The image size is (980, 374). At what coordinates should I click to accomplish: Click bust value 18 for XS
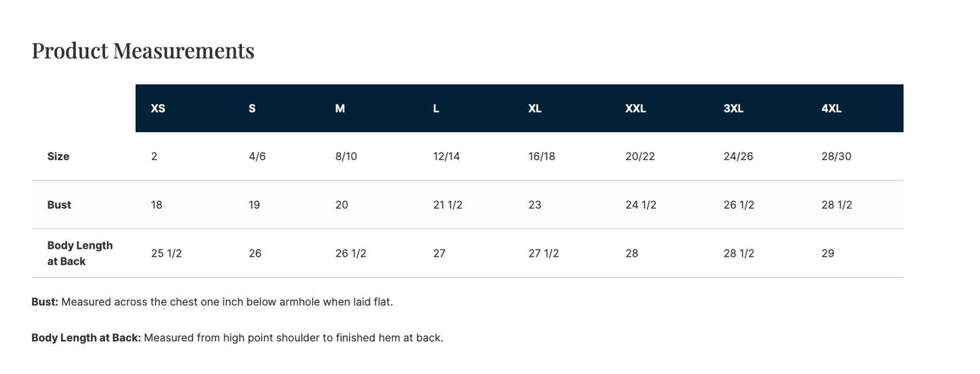point(157,205)
